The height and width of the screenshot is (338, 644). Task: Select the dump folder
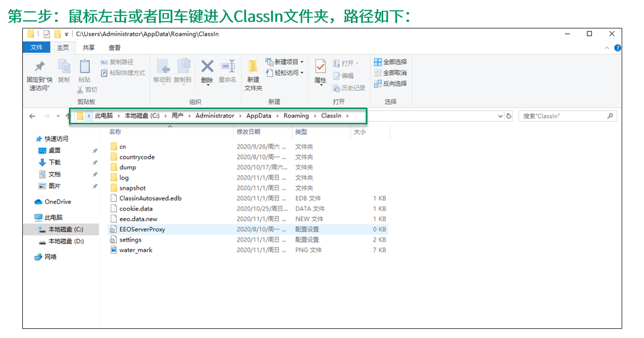point(127,167)
